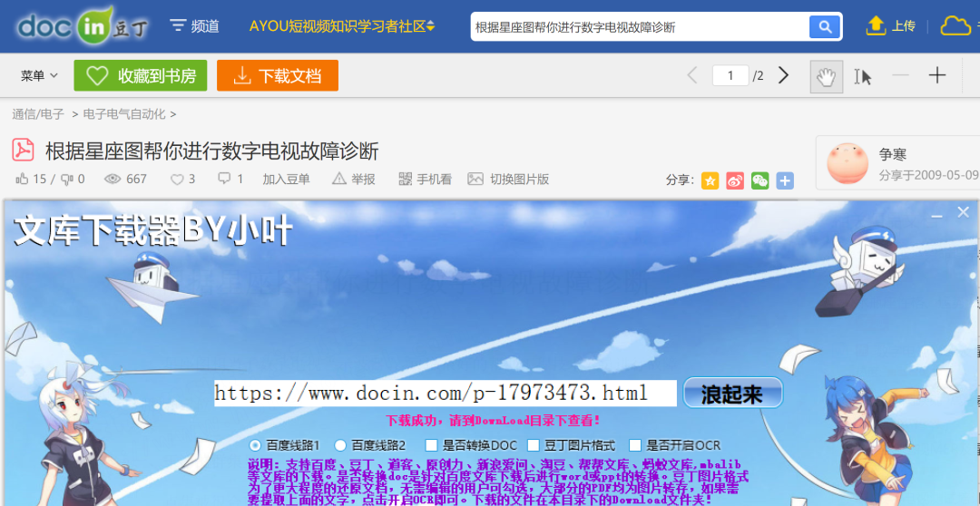Share to Weibo icon
Screen dimensions: 980x506
(x=735, y=180)
